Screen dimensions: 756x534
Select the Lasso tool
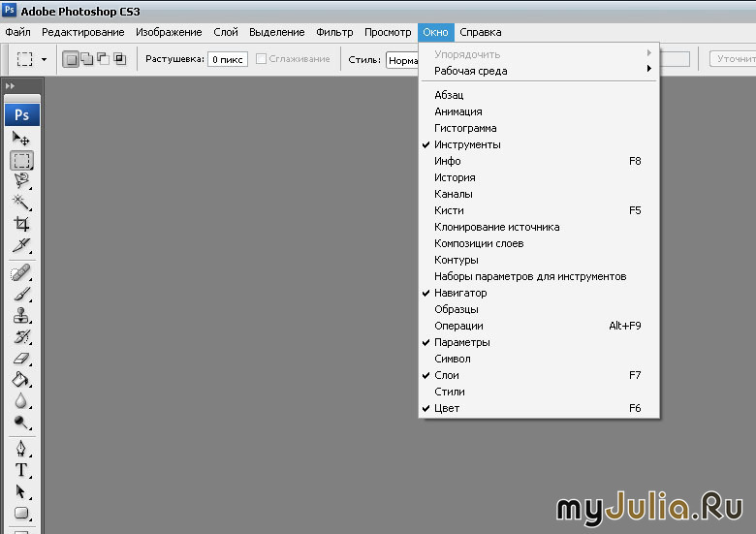point(21,180)
